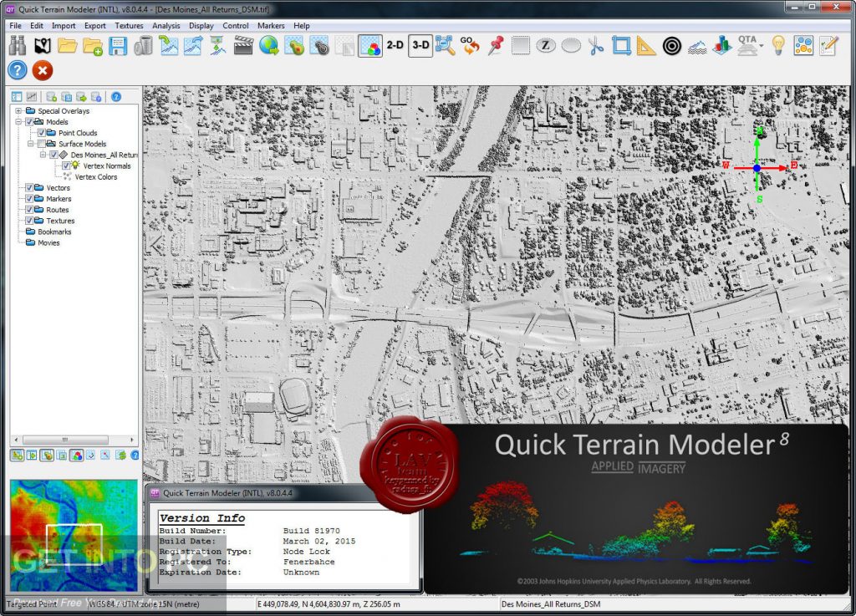
Task: Click the blue compass center dot
Action: click(757, 168)
